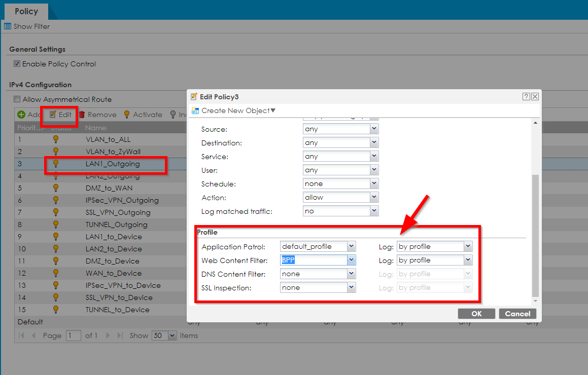Close the Edit Policy3 dialog
This screenshot has height=375, width=588.
point(535,97)
